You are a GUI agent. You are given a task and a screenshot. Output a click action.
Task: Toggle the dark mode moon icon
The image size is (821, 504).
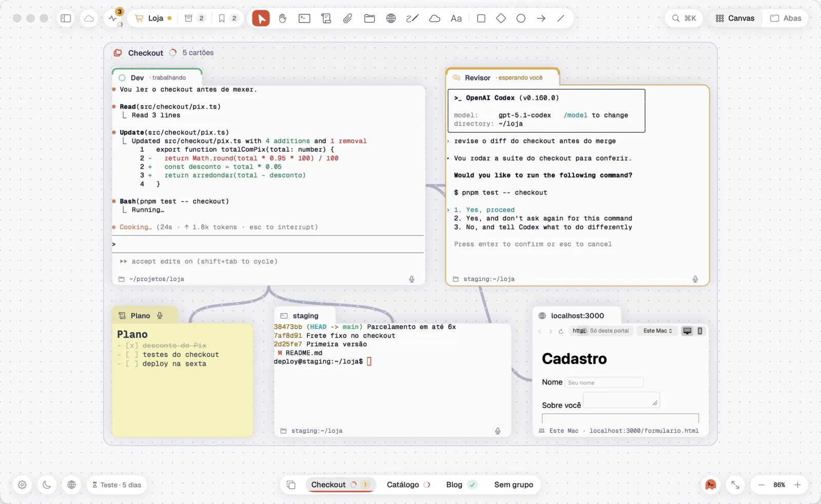tap(47, 485)
